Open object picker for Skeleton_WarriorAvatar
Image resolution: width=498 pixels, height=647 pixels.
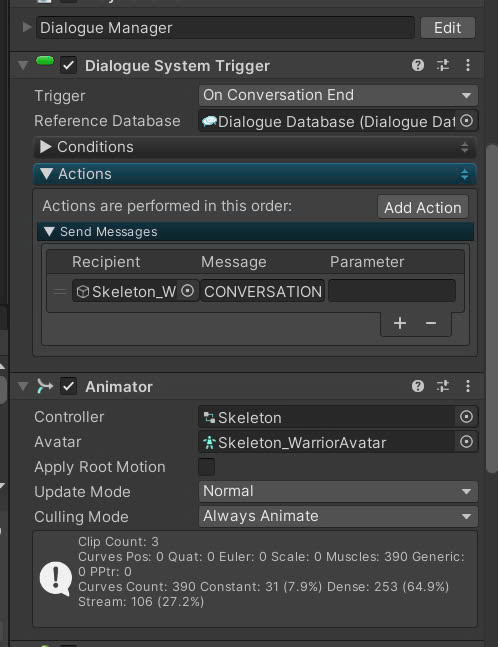(466, 442)
